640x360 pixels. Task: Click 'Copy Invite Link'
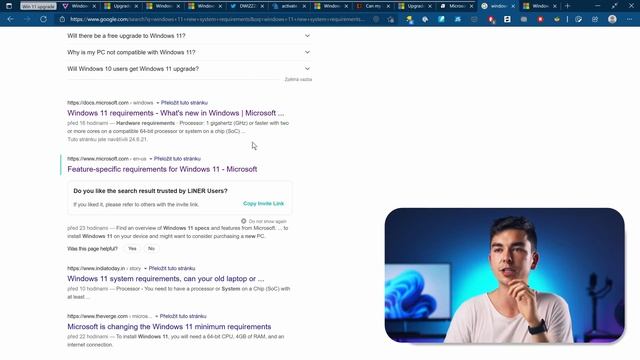pyautogui.click(x=263, y=204)
